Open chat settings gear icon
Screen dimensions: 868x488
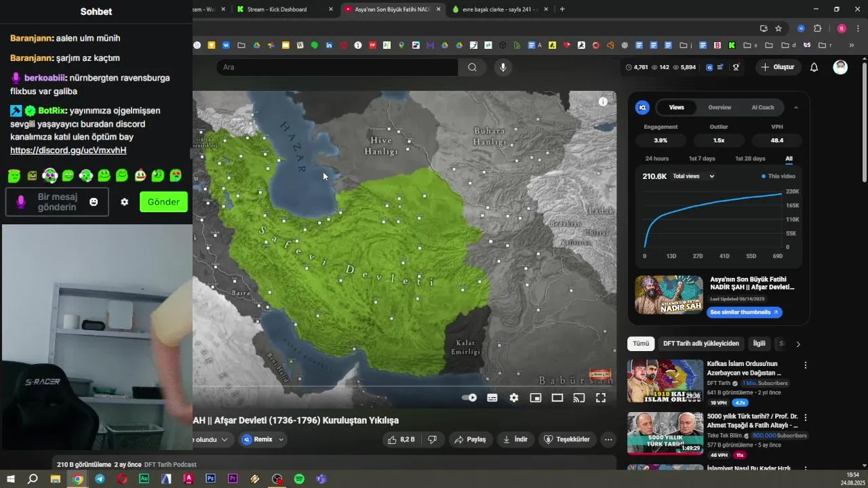click(x=124, y=202)
